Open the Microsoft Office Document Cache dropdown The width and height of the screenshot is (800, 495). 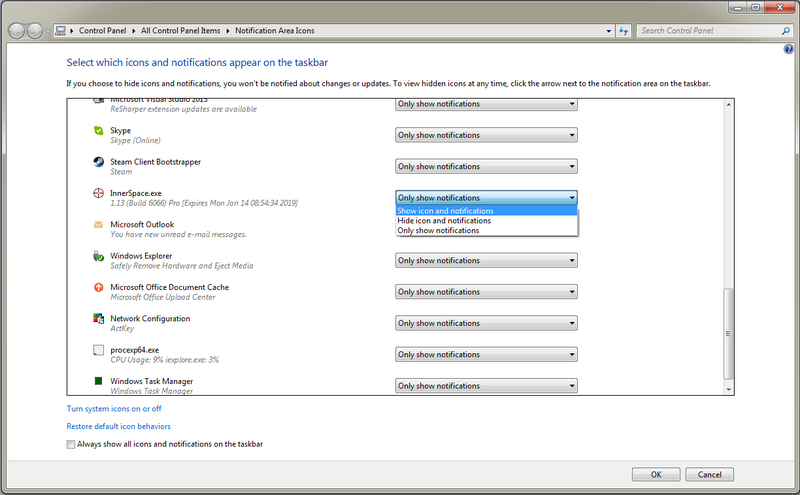[x=486, y=292]
